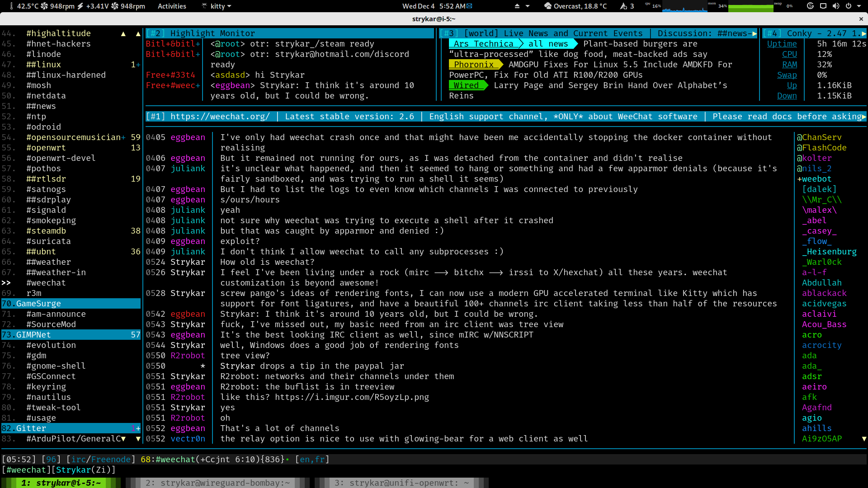Click the circled S icon in the top bar

[811, 6]
